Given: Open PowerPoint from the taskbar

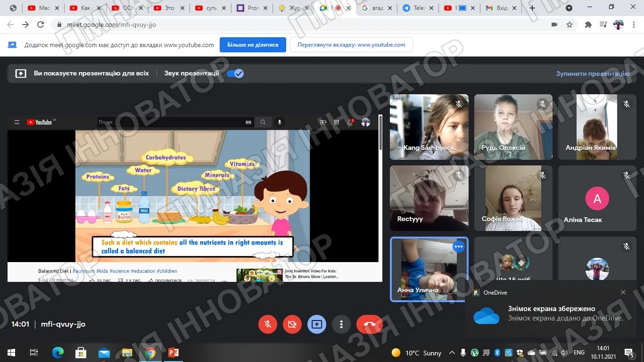Looking at the screenshot, I should 173,352.
